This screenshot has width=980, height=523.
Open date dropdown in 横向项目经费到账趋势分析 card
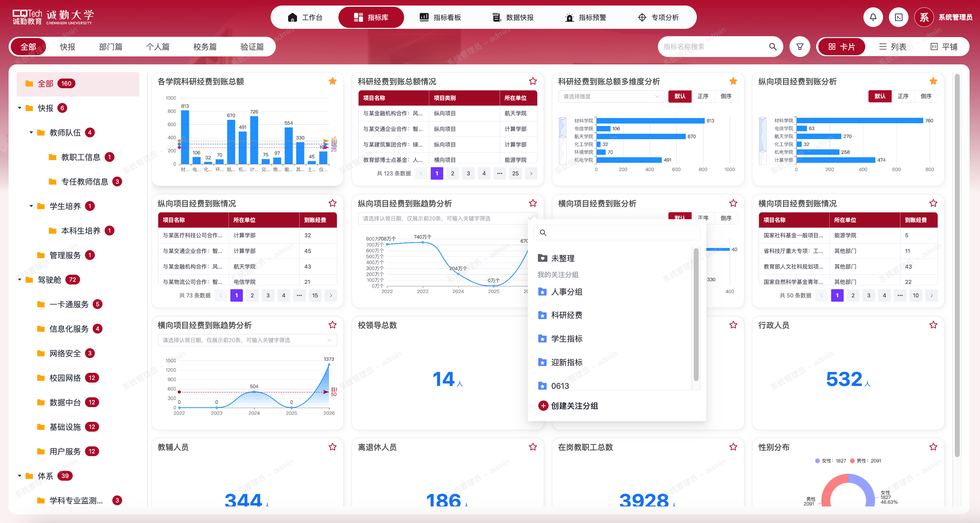tap(247, 340)
